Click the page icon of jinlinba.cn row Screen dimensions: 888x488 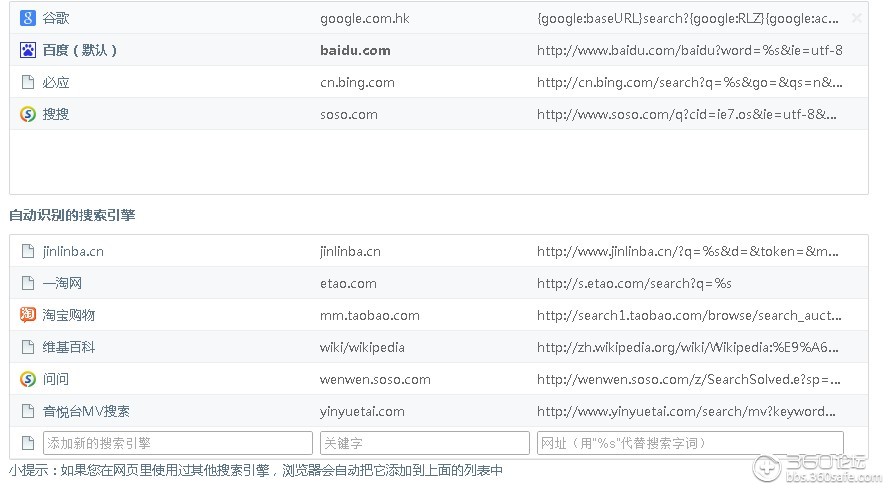tap(28, 251)
